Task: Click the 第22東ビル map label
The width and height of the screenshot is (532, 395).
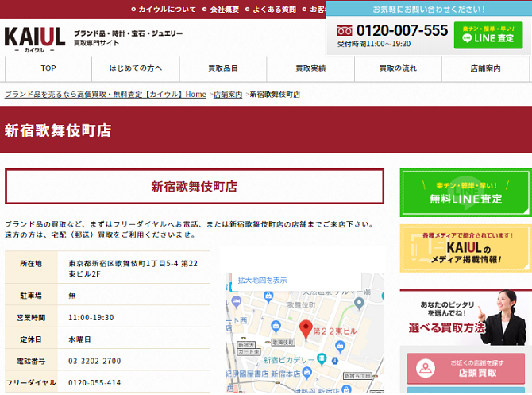Action: pos(335,331)
